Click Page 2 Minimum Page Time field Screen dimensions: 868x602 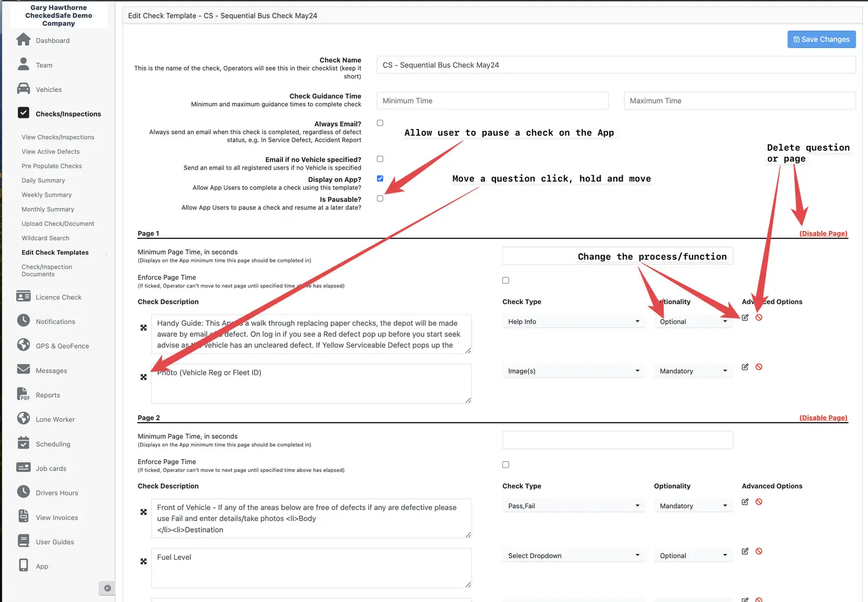point(617,440)
